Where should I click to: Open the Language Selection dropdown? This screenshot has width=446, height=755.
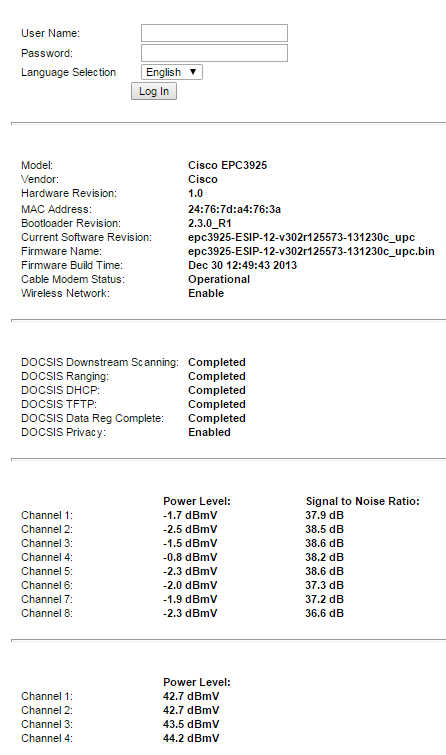(x=171, y=72)
